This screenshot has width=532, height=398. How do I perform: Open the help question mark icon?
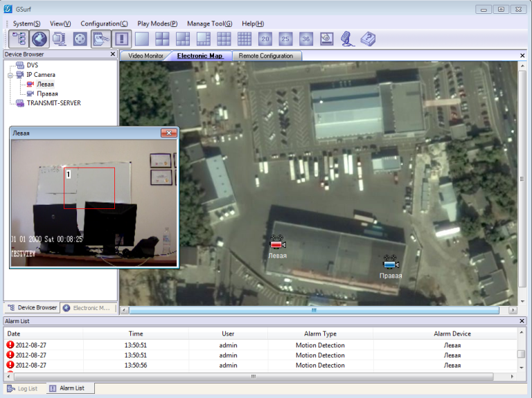click(x=368, y=39)
